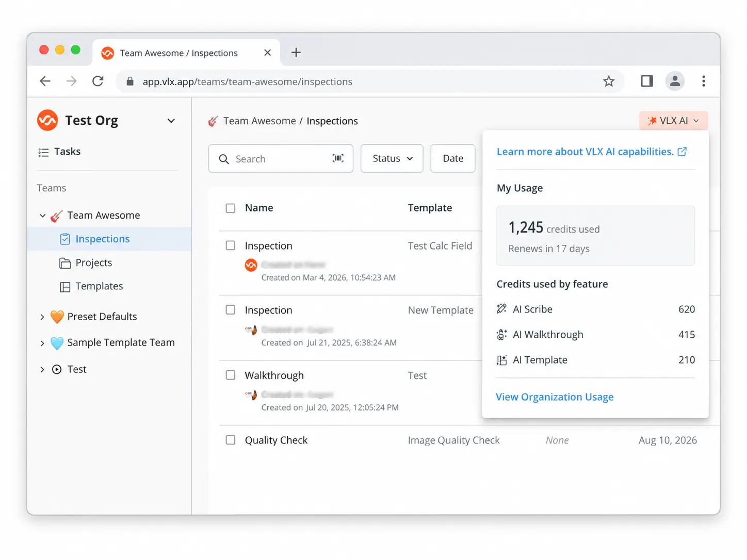Expand the Sample Template Team
The image size is (747, 560).
coord(42,343)
